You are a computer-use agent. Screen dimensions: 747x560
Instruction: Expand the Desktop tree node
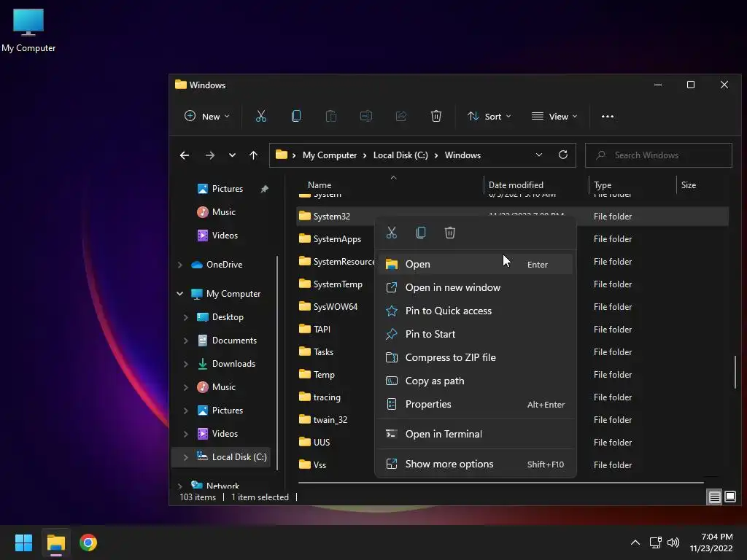186,317
